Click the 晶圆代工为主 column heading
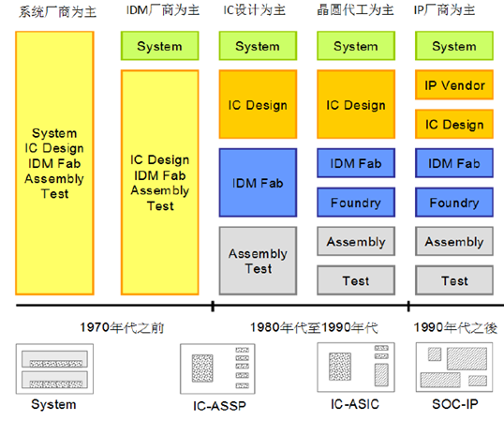 tap(355, 10)
